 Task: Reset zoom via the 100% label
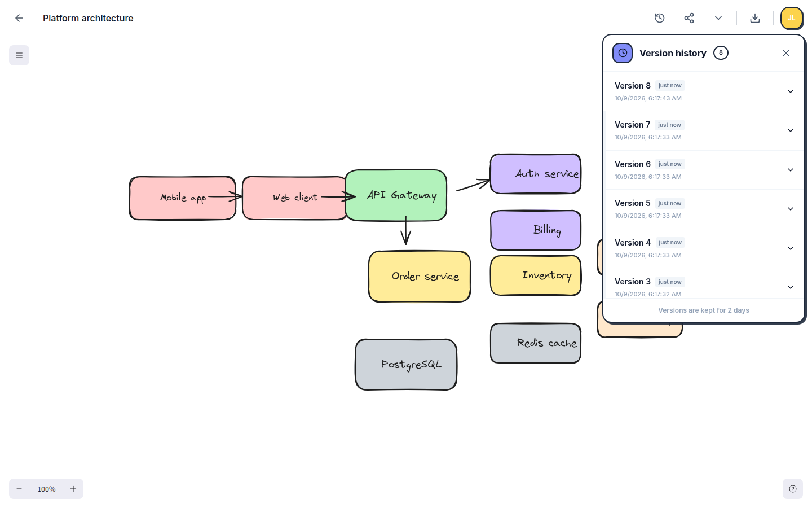(x=46, y=489)
